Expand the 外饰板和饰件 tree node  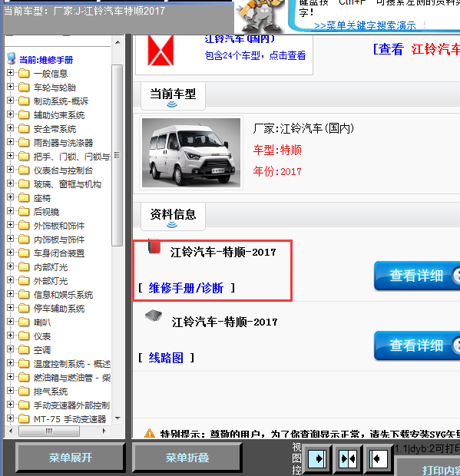point(10,225)
